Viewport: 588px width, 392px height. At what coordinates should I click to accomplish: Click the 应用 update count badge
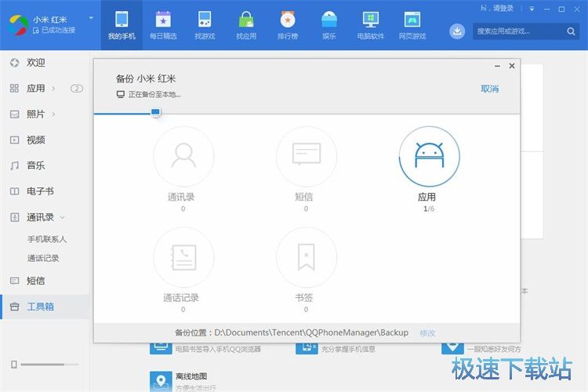(77, 89)
